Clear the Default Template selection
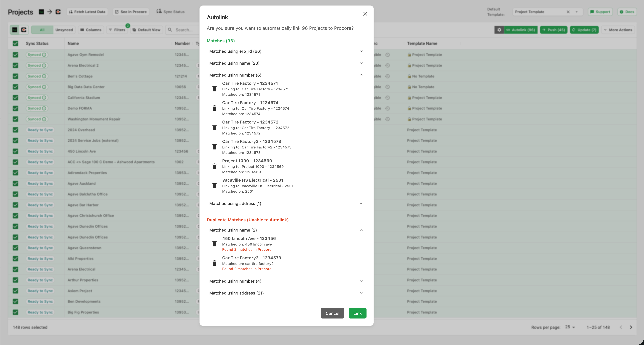This screenshot has width=644, height=345. click(x=568, y=12)
